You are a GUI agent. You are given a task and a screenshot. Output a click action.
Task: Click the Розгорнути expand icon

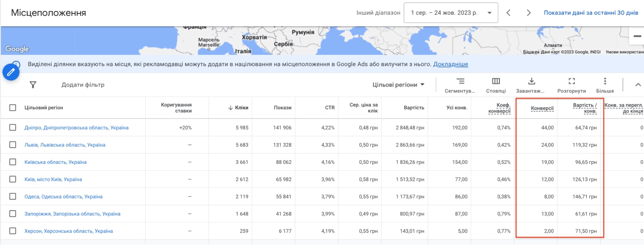572,81
